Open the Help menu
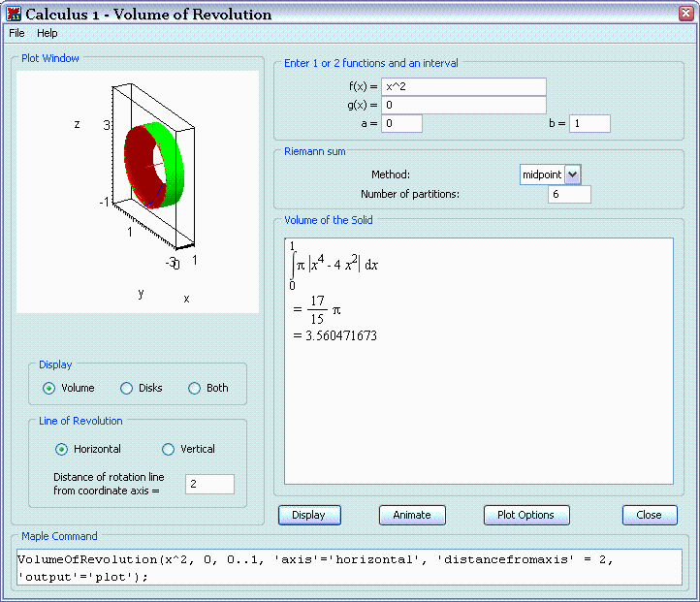 pos(48,33)
